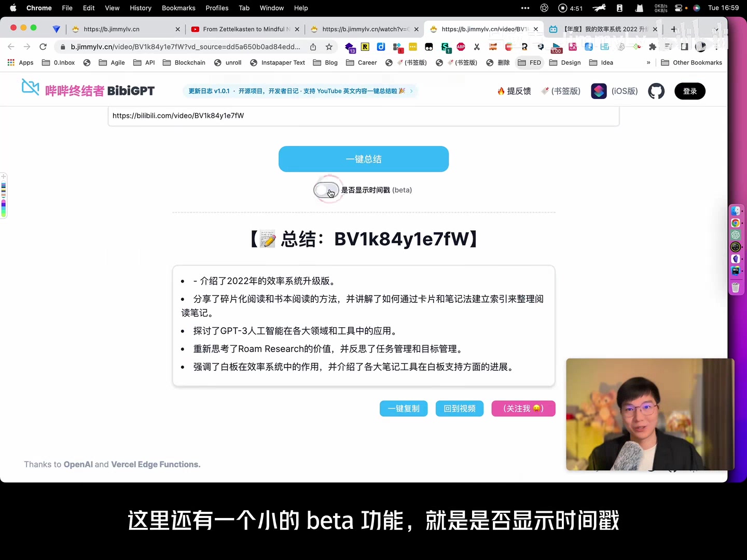Click the 一键总结 summarize button
Viewport: 747px width, 560px height.
point(363,159)
